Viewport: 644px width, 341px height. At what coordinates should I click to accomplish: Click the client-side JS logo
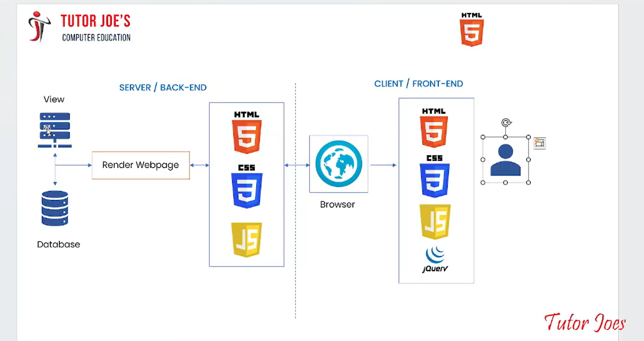click(435, 222)
